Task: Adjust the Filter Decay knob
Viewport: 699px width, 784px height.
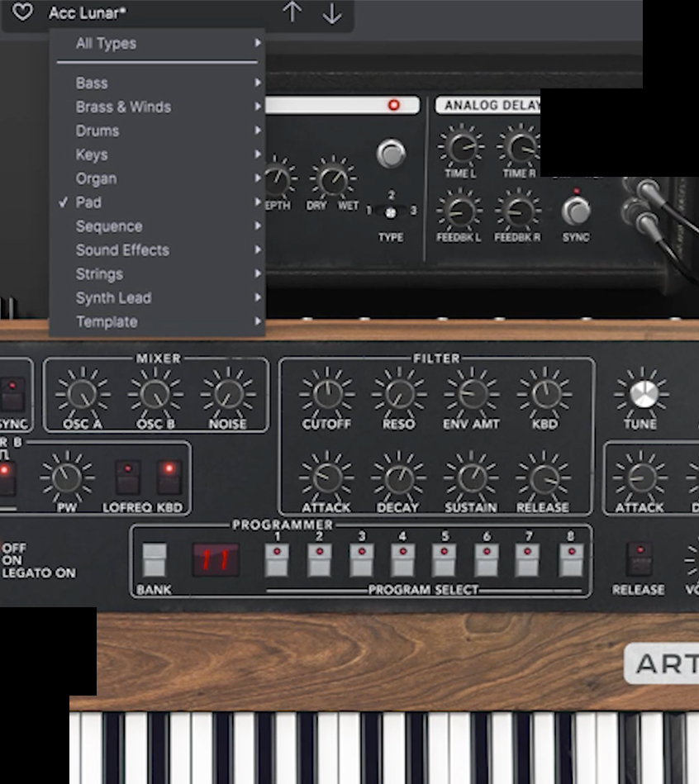Action: click(398, 478)
